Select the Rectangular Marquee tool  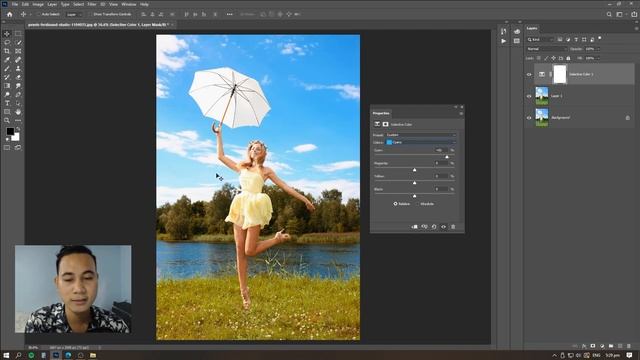coord(18,34)
